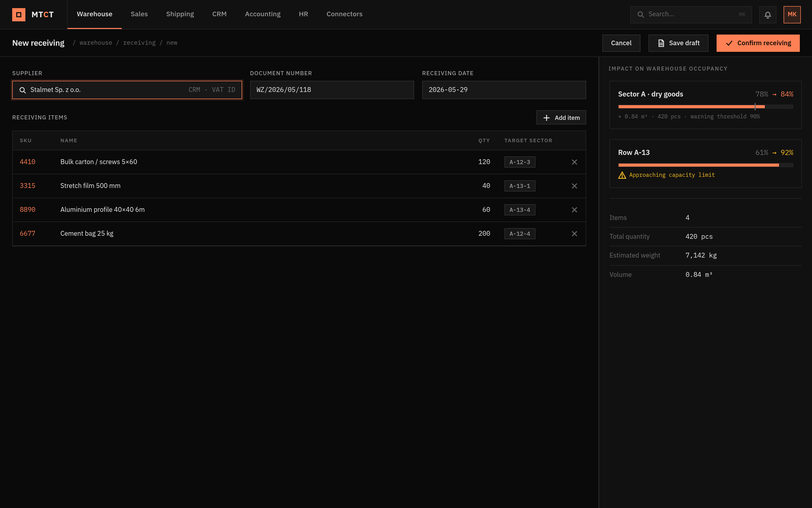Add a new receiving item

point(561,118)
